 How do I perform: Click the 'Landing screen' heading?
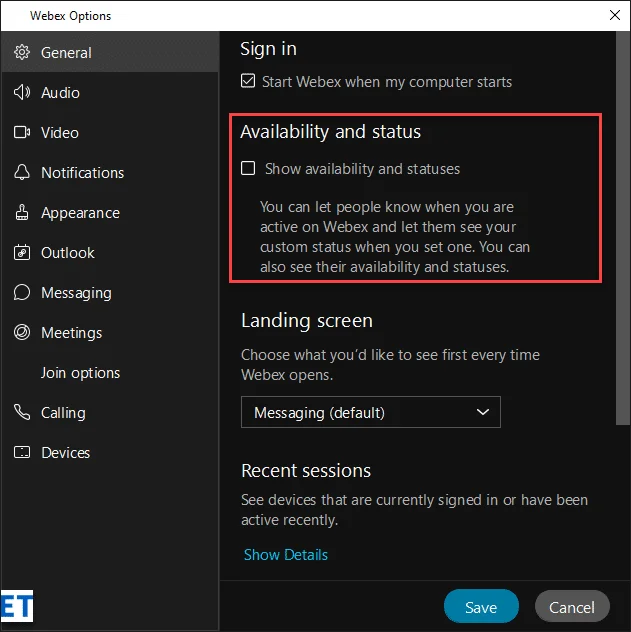pos(307,321)
